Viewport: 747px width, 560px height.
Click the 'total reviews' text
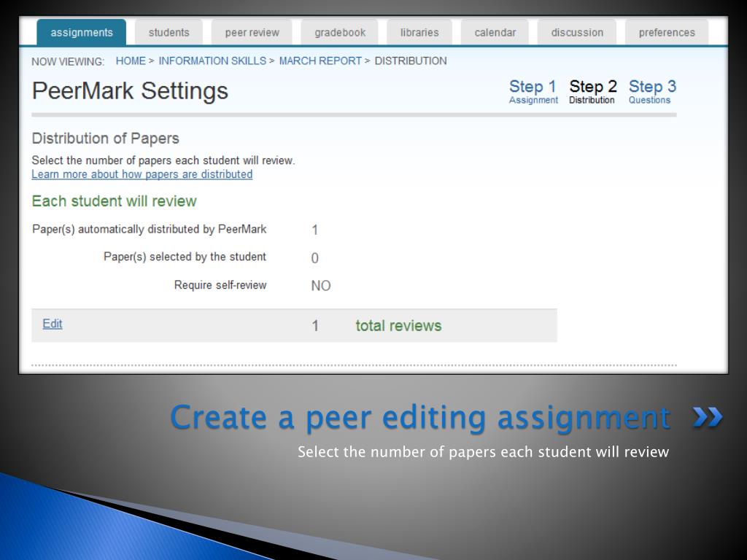(398, 326)
